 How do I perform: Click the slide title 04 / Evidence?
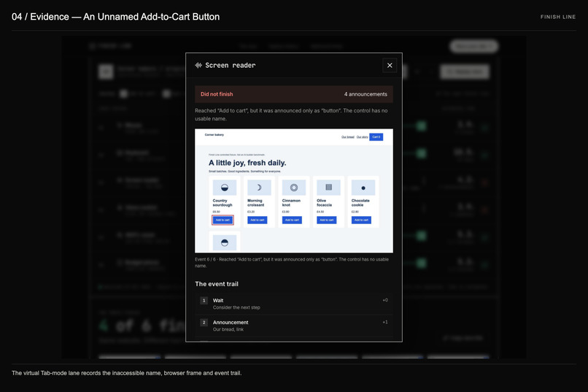coord(115,17)
